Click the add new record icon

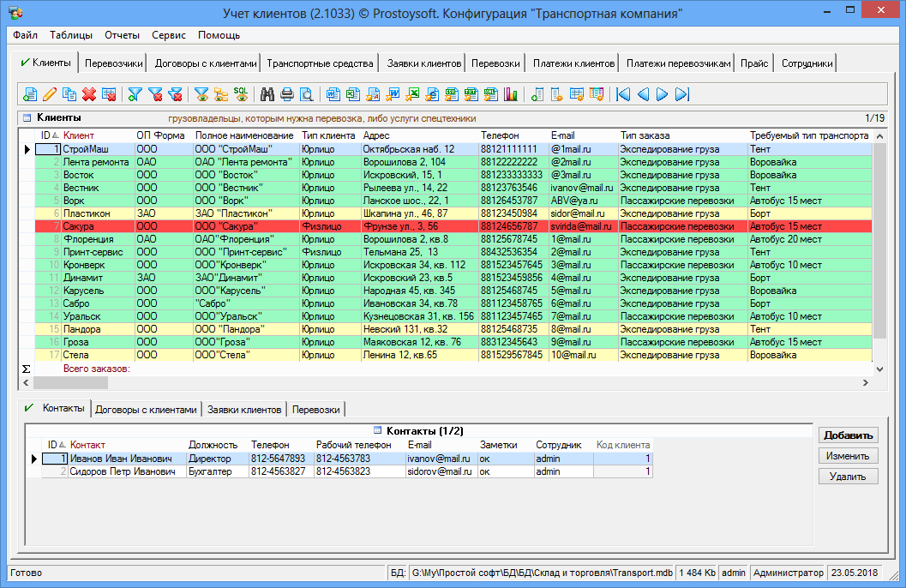point(30,94)
